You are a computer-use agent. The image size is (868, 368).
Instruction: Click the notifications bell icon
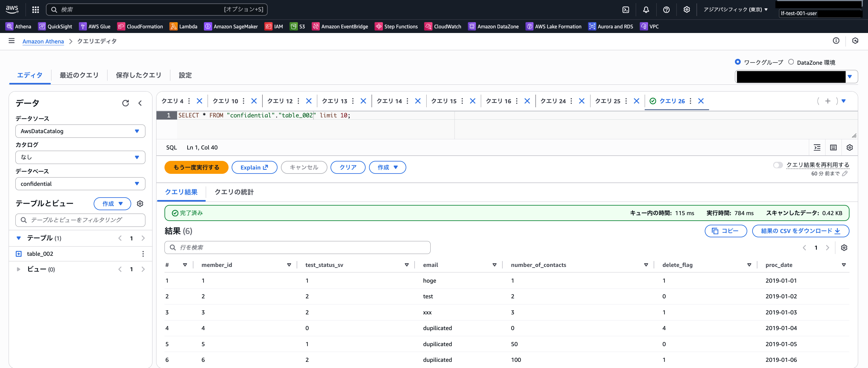[x=646, y=10]
